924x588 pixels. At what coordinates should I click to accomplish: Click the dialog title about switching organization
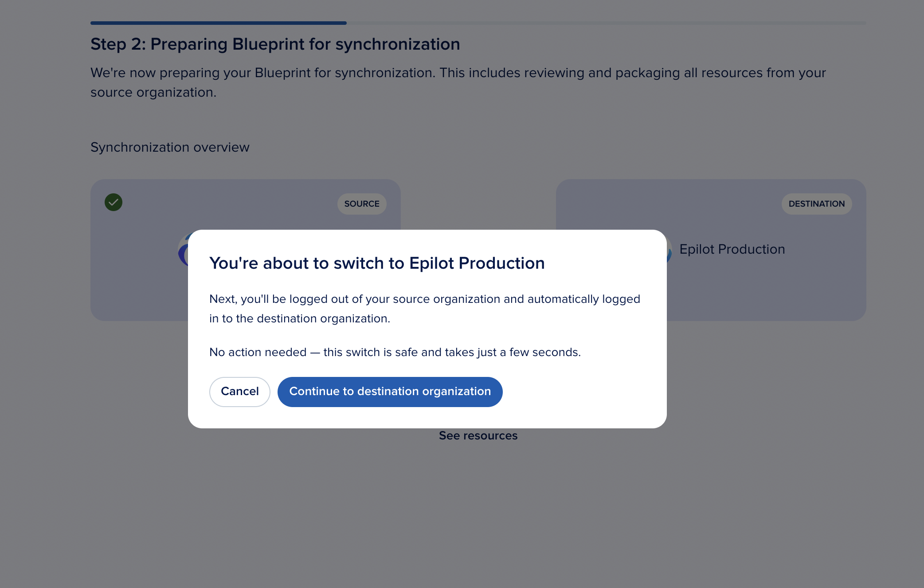tap(377, 263)
